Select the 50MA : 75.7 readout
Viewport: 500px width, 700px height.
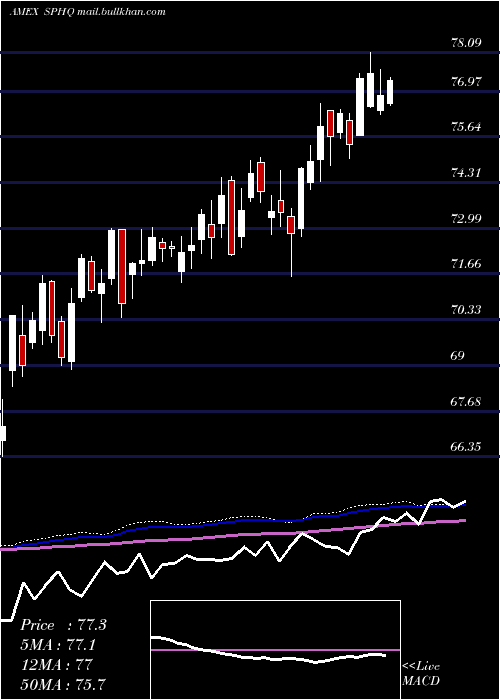pos(63,684)
